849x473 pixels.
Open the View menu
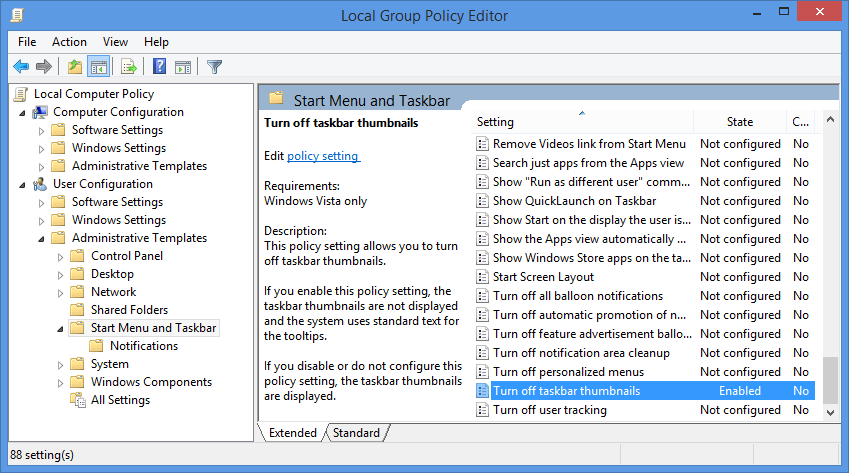tap(115, 42)
